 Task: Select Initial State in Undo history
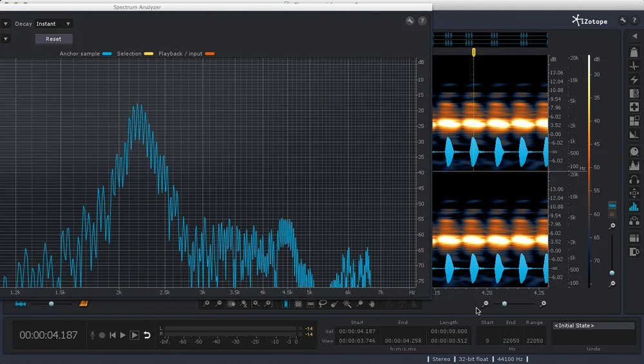click(593, 325)
